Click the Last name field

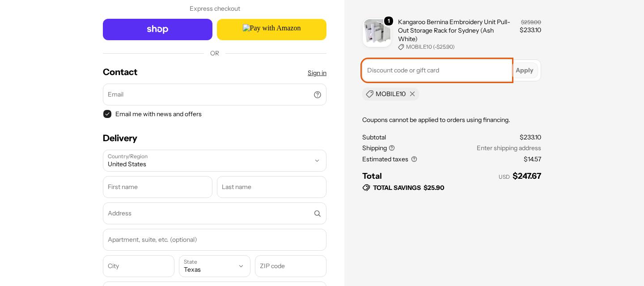(271, 187)
